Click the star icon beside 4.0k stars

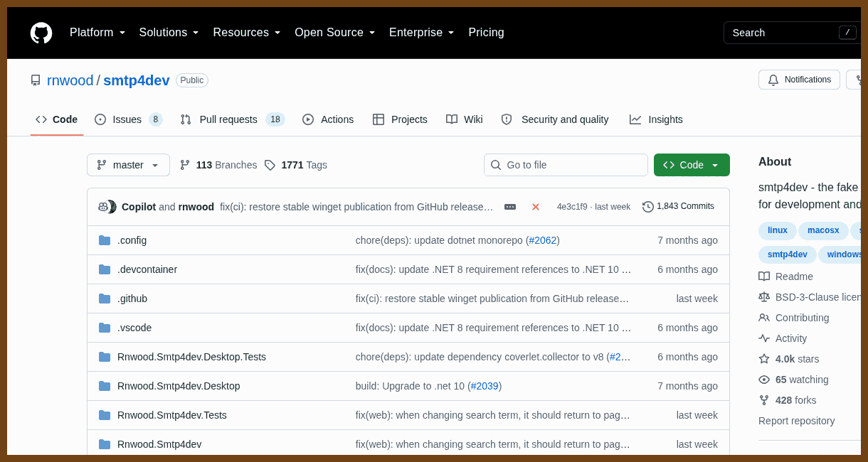point(764,359)
